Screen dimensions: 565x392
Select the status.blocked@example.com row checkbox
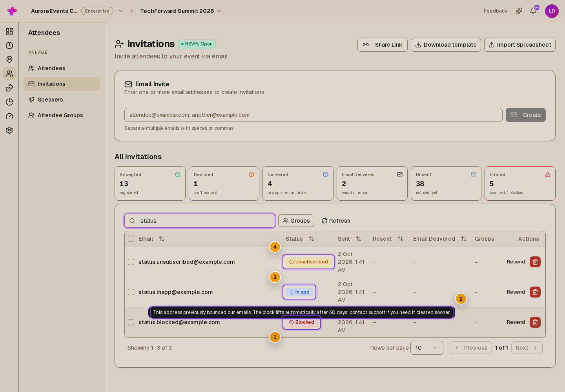coord(131,322)
